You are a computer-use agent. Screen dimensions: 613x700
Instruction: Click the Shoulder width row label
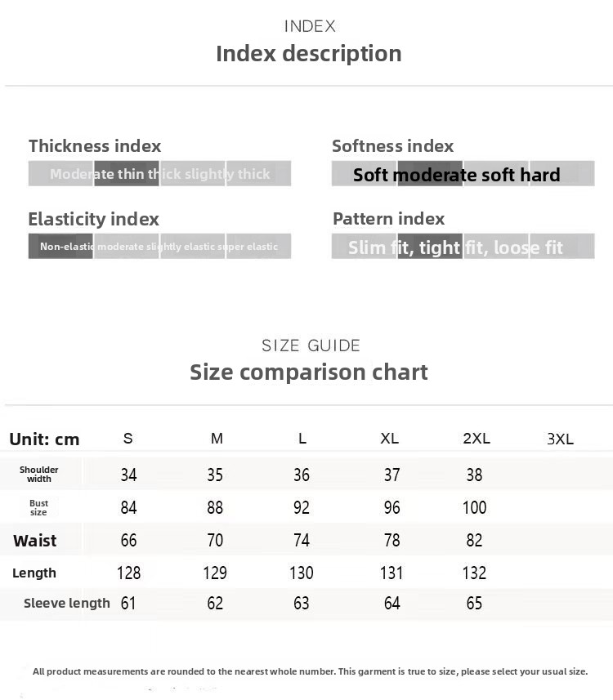[x=39, y=475]
